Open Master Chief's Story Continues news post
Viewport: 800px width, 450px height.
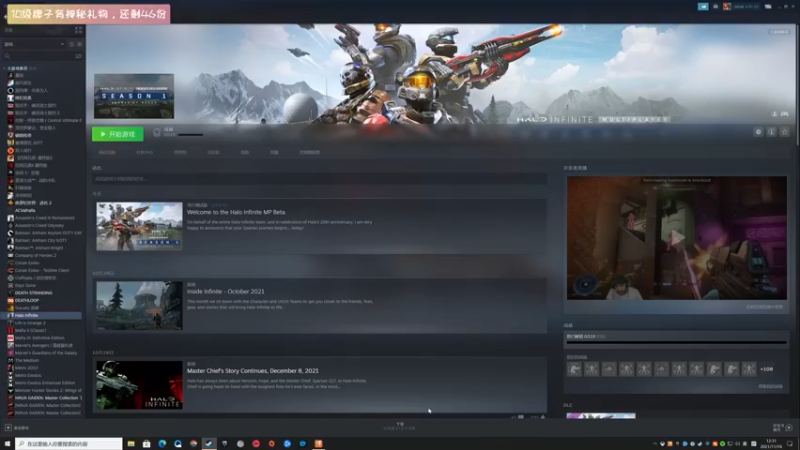click(x=253, y=371)
